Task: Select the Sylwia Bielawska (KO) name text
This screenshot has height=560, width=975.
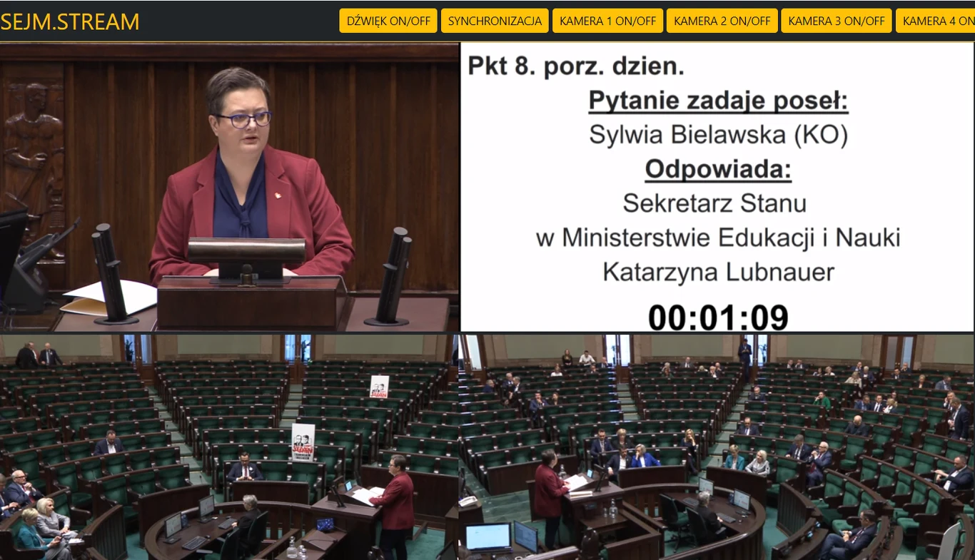Action: (717, 133)
